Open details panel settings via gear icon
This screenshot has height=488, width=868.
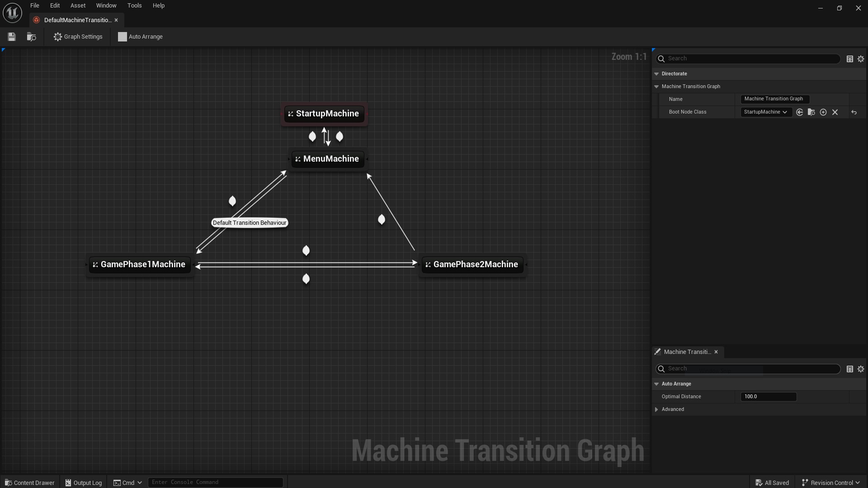pyautogui.click(x=861, y=59)
